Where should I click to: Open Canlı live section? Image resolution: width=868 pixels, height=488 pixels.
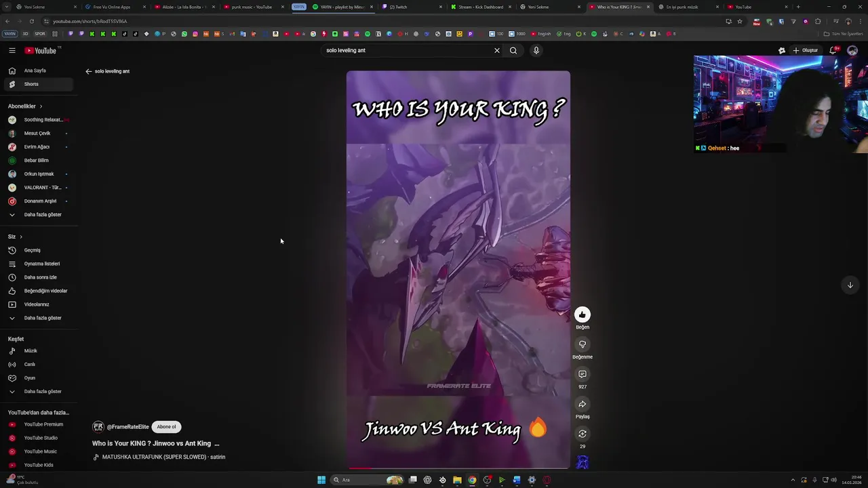[37, 365]
